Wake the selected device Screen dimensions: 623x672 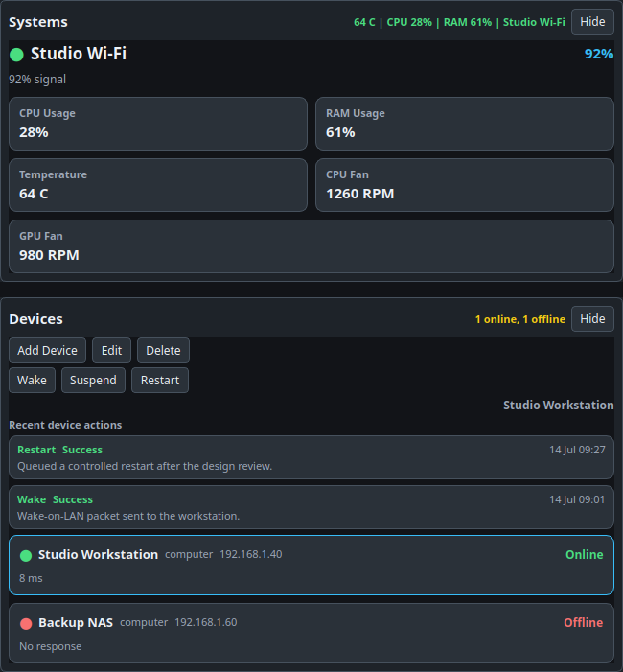33,381
